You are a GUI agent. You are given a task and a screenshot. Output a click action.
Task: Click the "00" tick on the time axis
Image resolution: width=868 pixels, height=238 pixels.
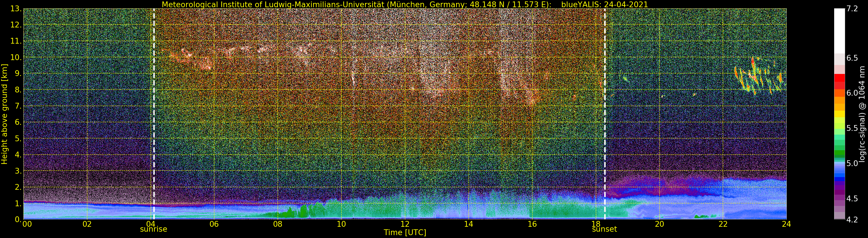coord(27,224)
